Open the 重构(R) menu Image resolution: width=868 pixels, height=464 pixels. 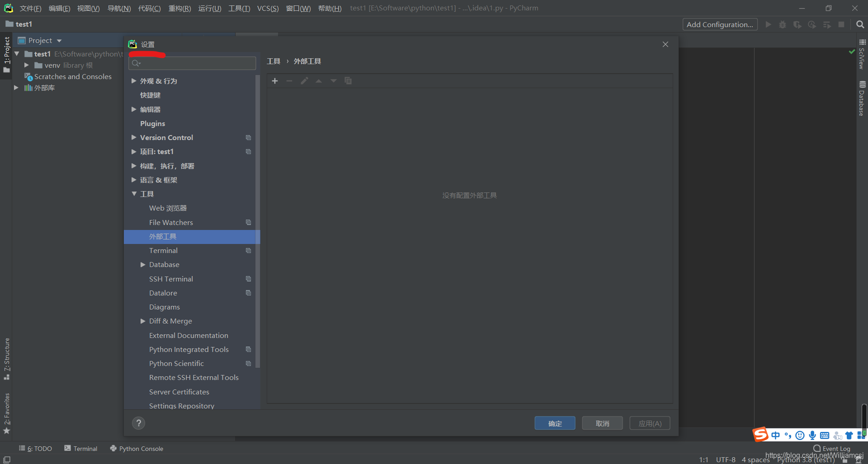(x=179, y=8)
